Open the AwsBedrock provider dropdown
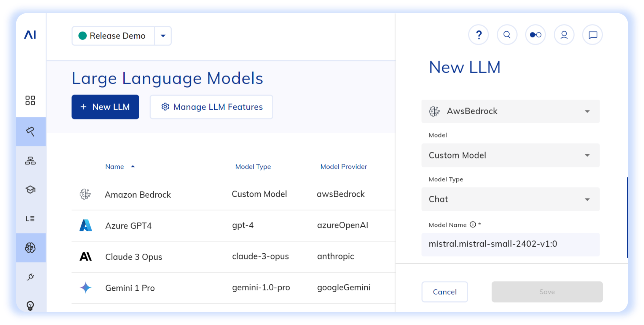The image size is (644, 325). [511, 111]
